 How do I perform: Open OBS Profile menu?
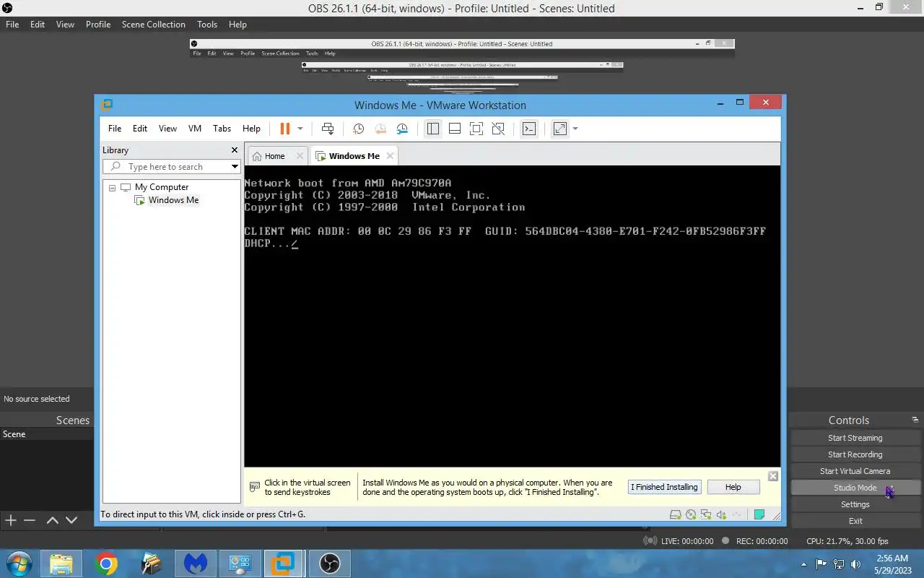tap(98, 24)
